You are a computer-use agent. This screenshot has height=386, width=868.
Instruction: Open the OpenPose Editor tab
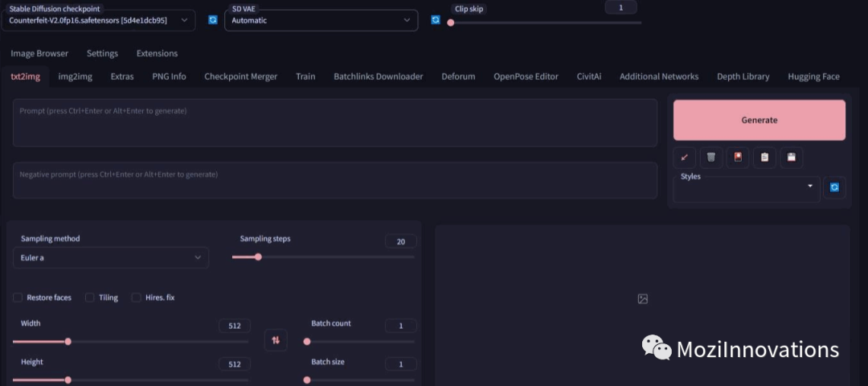click(526, 76)
